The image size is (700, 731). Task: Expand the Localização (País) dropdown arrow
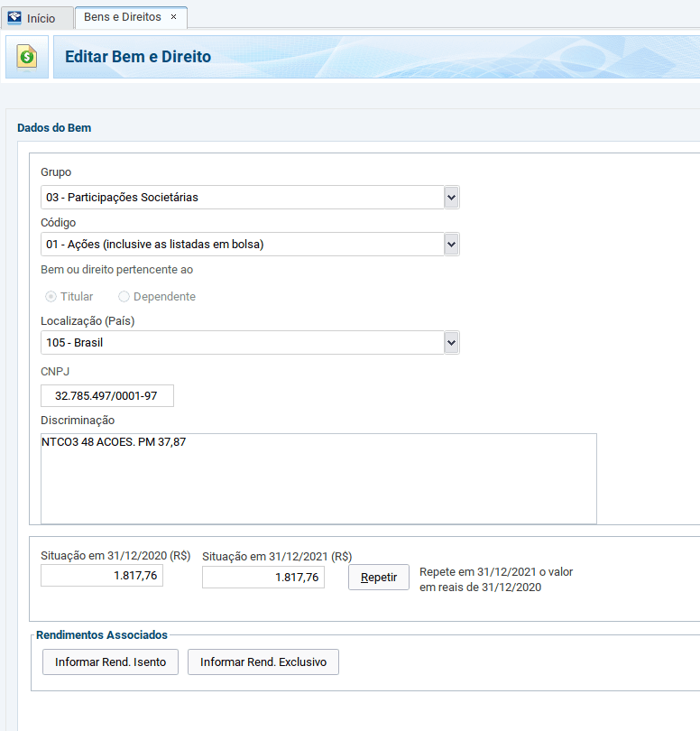click(x=451, y=343)
